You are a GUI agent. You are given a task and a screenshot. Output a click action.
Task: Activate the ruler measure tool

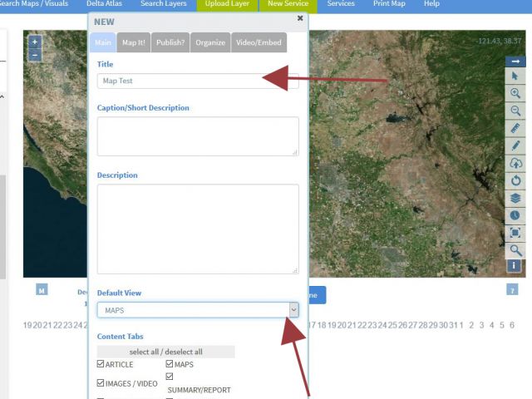pos(515,129)
